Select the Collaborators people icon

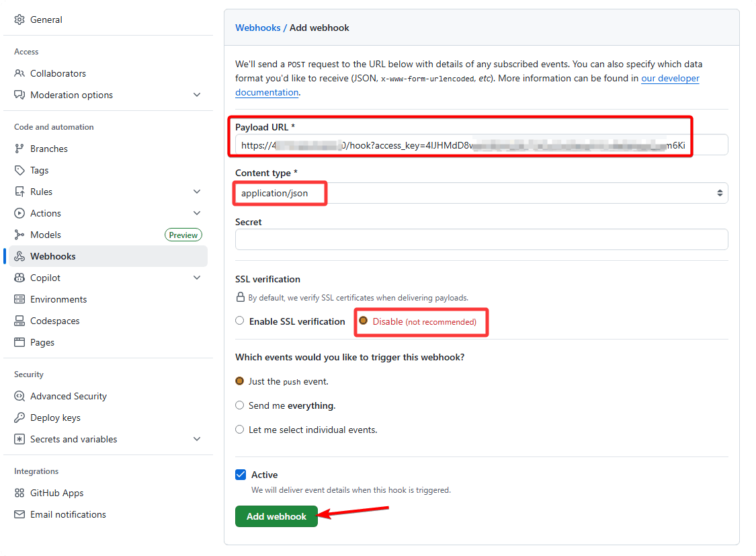tap(18, 73)
